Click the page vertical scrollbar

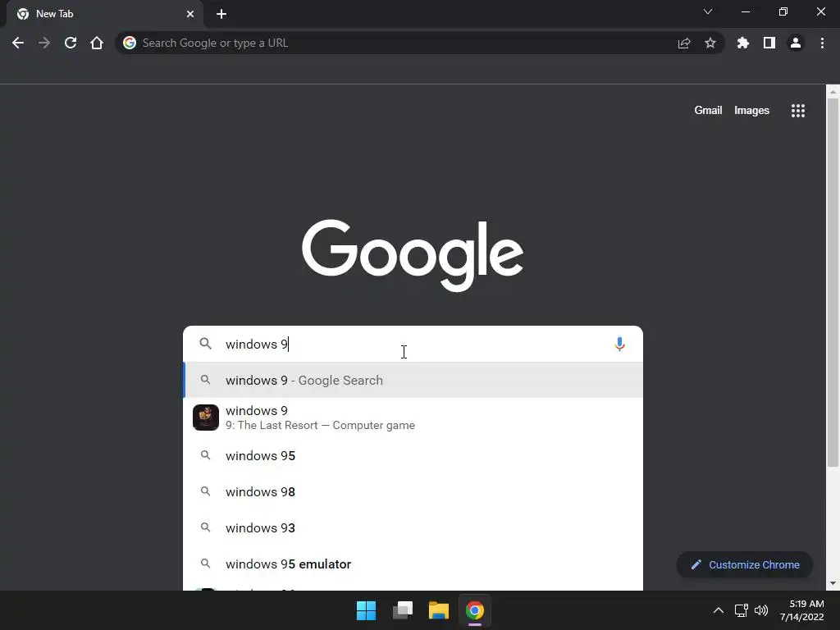pyautogui.click(x=833, y=282)
